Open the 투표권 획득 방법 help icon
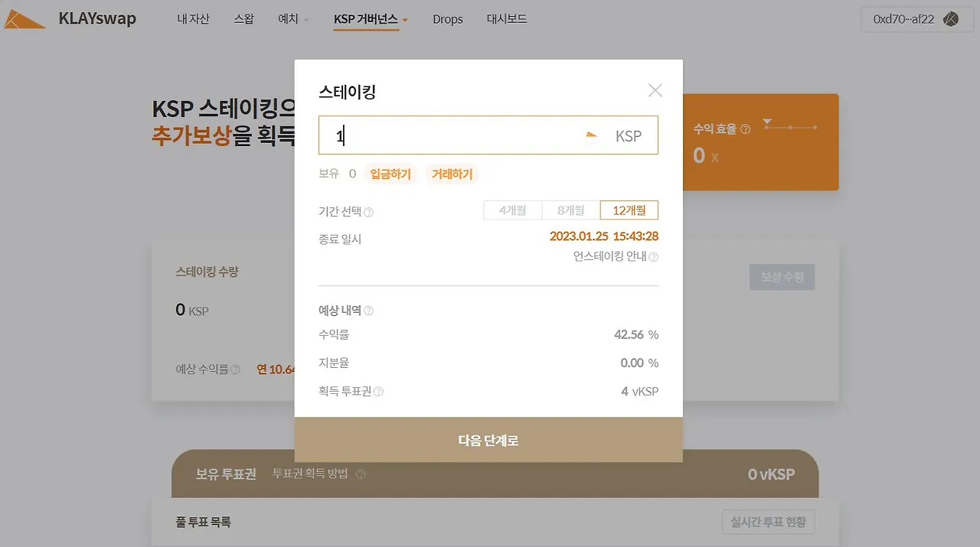The width and height of the screenshot is (980, 547). pyautogui.click(x=360, y=474)
